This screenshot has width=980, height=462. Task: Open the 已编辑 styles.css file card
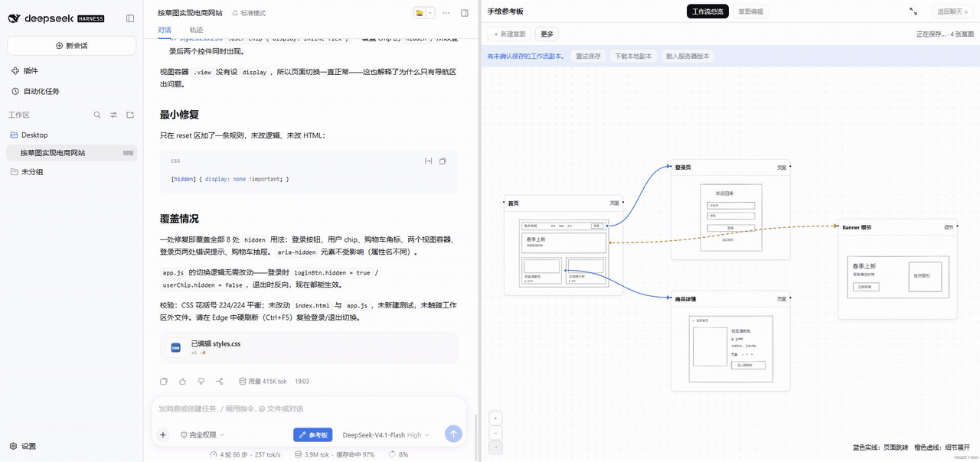[x=309, y=347]
